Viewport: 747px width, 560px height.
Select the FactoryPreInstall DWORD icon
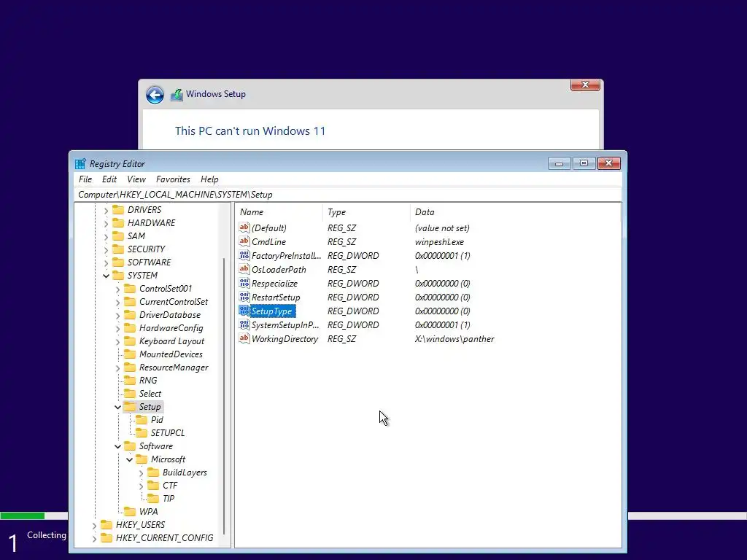[244, 255]
